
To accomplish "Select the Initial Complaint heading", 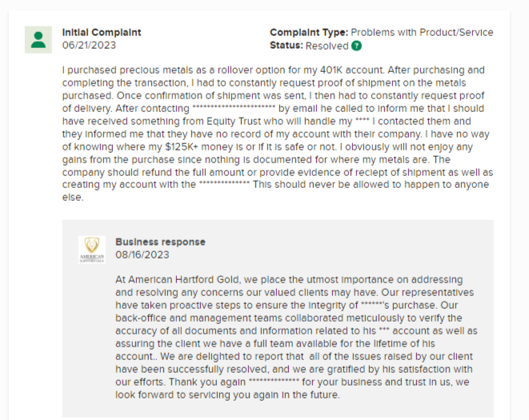I will (102, 32).
